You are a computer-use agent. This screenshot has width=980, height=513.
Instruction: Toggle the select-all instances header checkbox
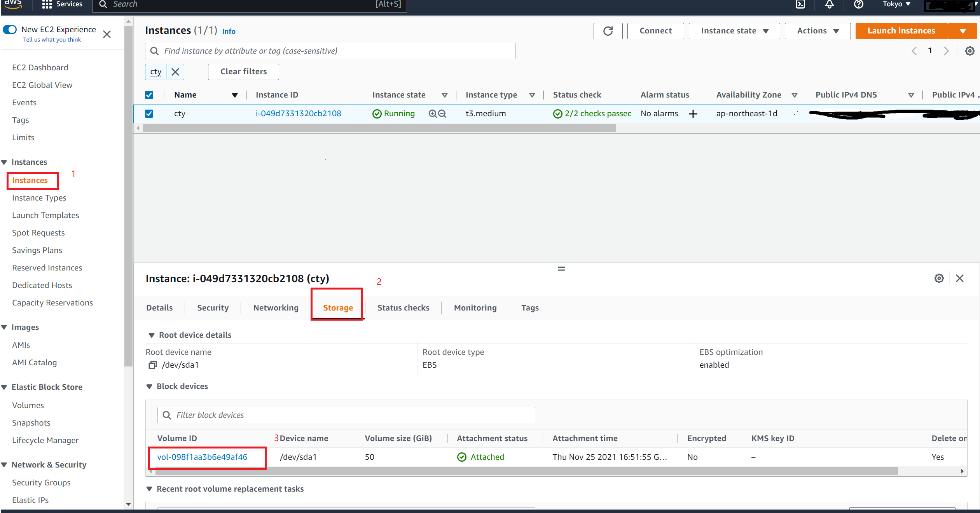[149, 94]
